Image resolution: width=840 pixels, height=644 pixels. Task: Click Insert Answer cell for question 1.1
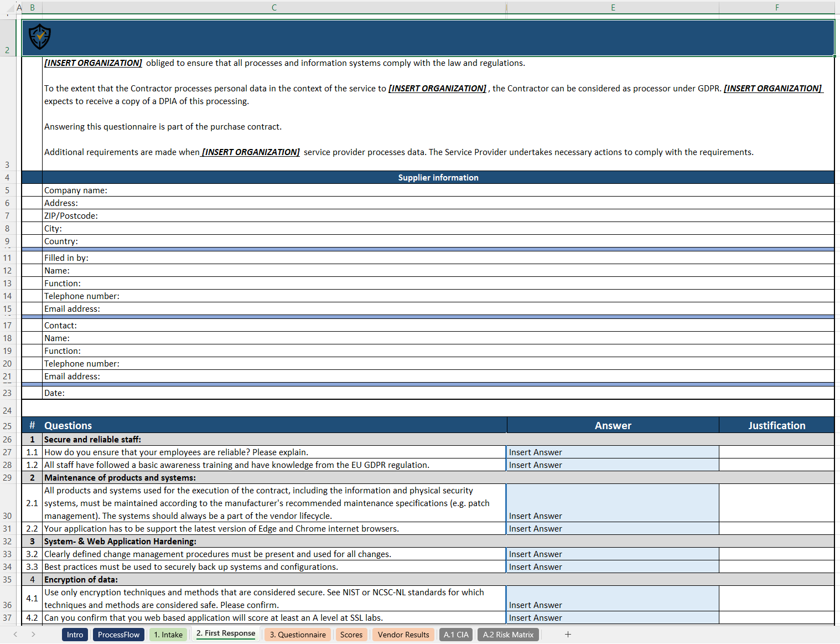click(613, 452)
